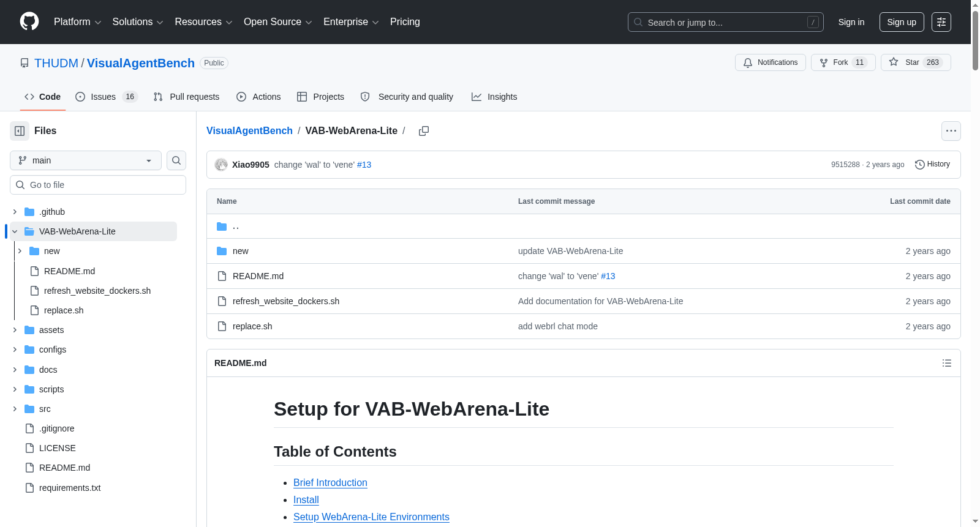Fork the VisualAgentBench repository

[843, 62]
